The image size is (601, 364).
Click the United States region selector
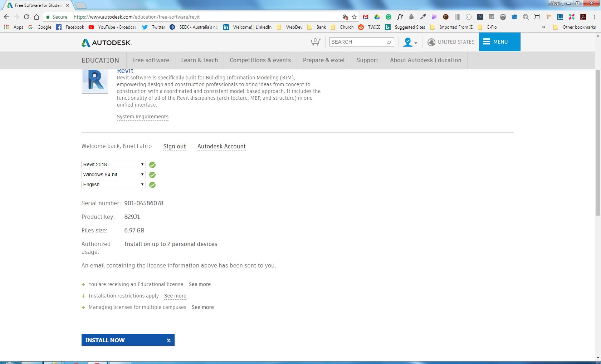451,42
